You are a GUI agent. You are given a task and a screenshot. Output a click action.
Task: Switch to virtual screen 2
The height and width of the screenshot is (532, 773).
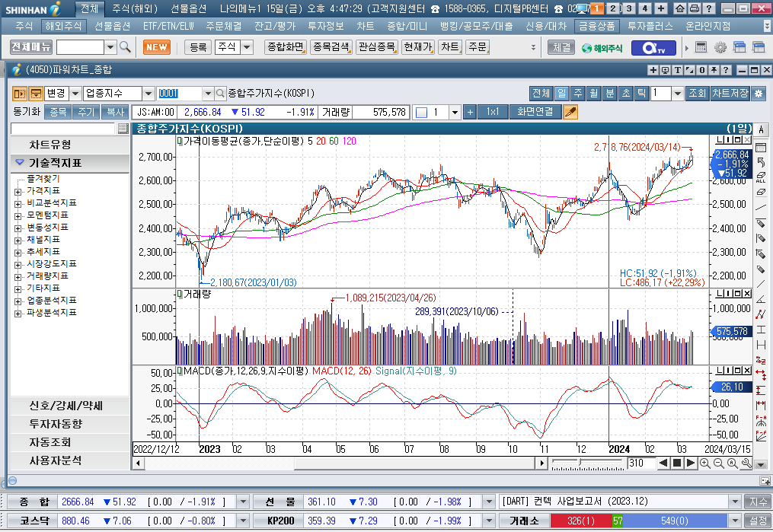(x=613, y=8)
